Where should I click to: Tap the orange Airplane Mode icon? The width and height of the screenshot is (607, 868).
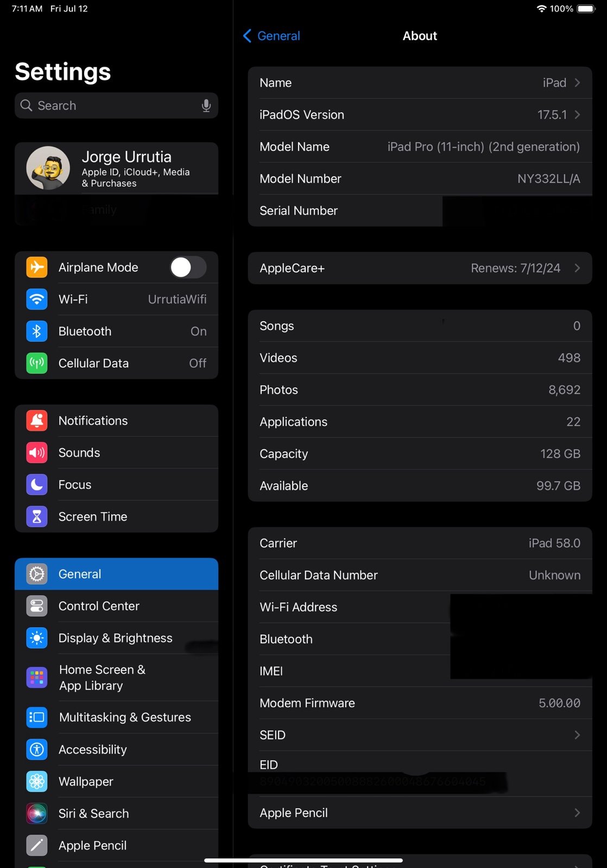pyautogui.click(x=37, y=267)
